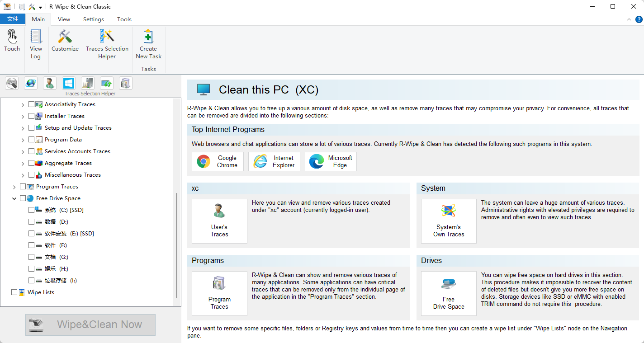
Task: Launch Traces Selection Helper ribbon button
Action: 107,44
